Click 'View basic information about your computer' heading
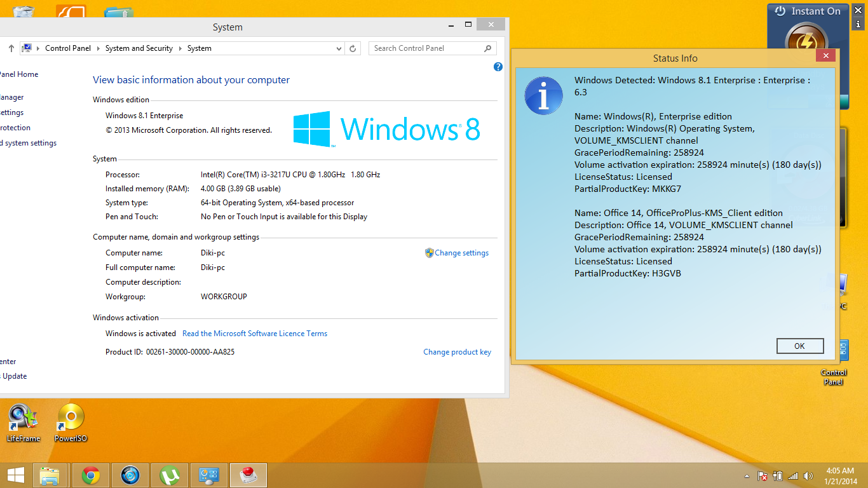Image resolution: width=868 pixels, height=488 pixels. pos(191,80)
